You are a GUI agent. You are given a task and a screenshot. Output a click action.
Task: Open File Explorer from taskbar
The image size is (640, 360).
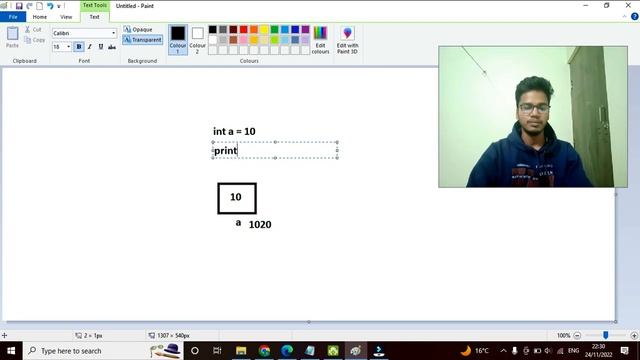point(241,351)
